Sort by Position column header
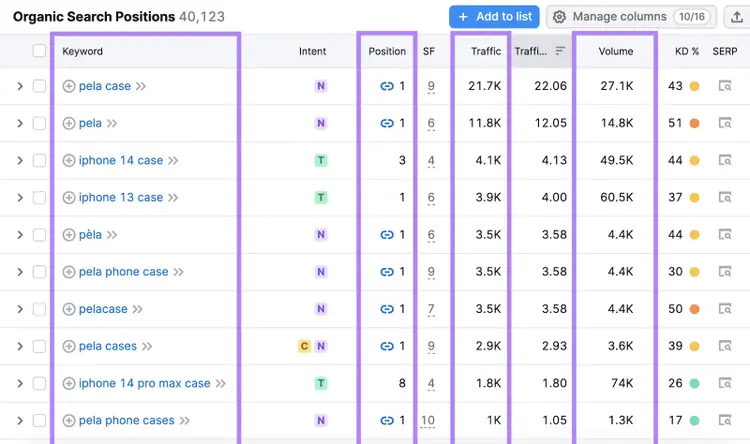750x444 pixels. pyautogui.click(x=387, y=51)
